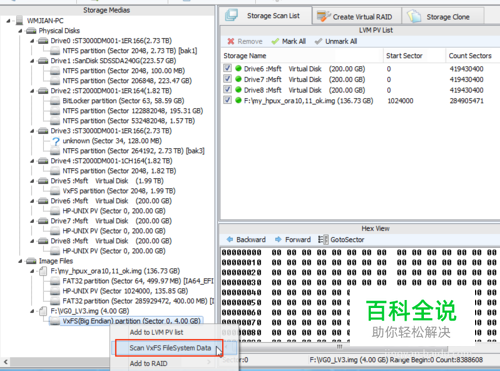The image size is (500, 371).
Task: Click the Forward button label
Action: point(298,239)
